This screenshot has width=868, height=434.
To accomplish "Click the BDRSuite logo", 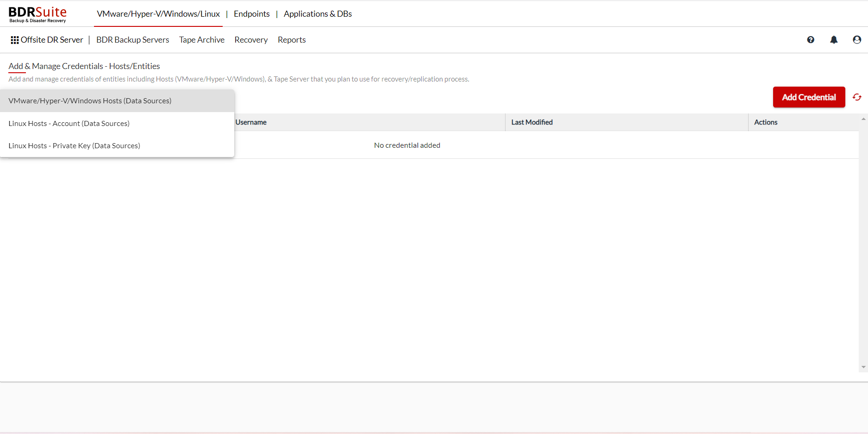I will tap(37, 14).
